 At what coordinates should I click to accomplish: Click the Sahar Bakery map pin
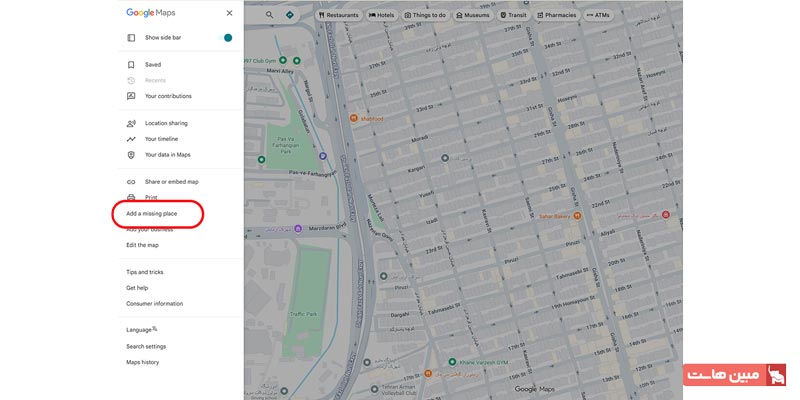(x=577, y=216)
